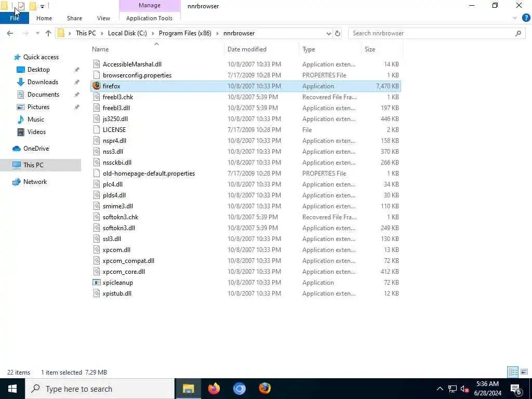
Task: Open the View ribbon tab
Action: point(103,18)
